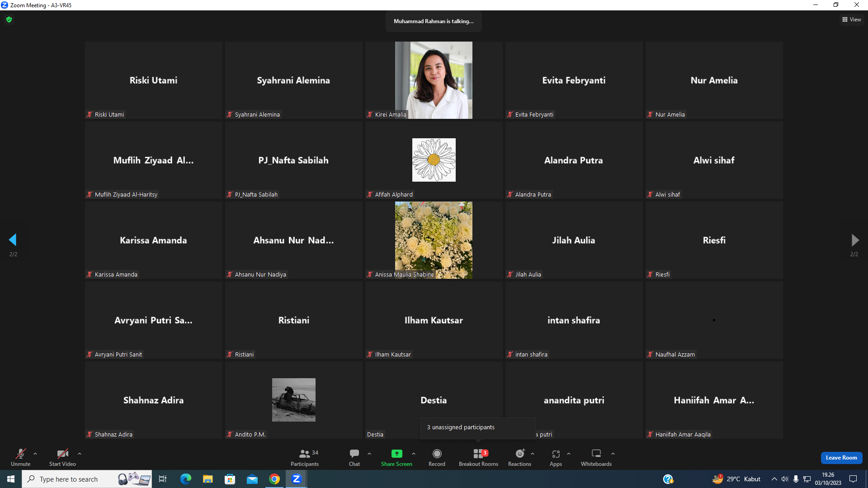This screenshot has width=868, height=488.
Task: Click the Shahnaz Adira name label
Action: click(113, 435)
